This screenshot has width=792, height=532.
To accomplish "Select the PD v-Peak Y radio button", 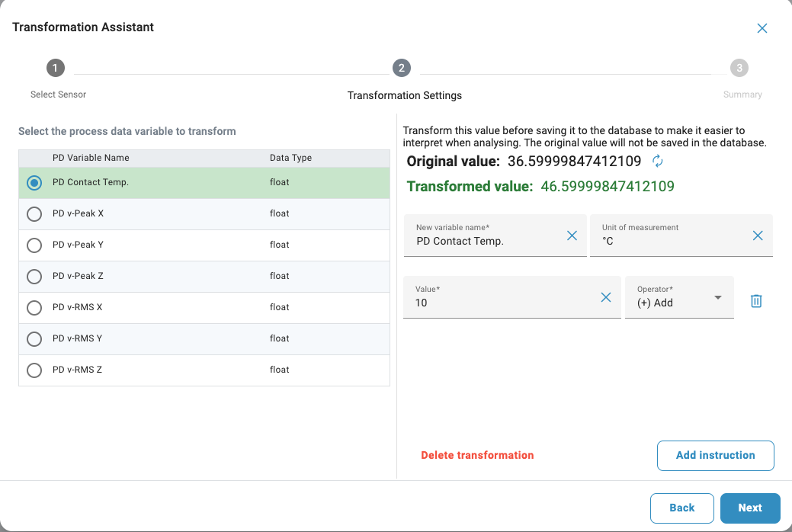I will (34, 245).
